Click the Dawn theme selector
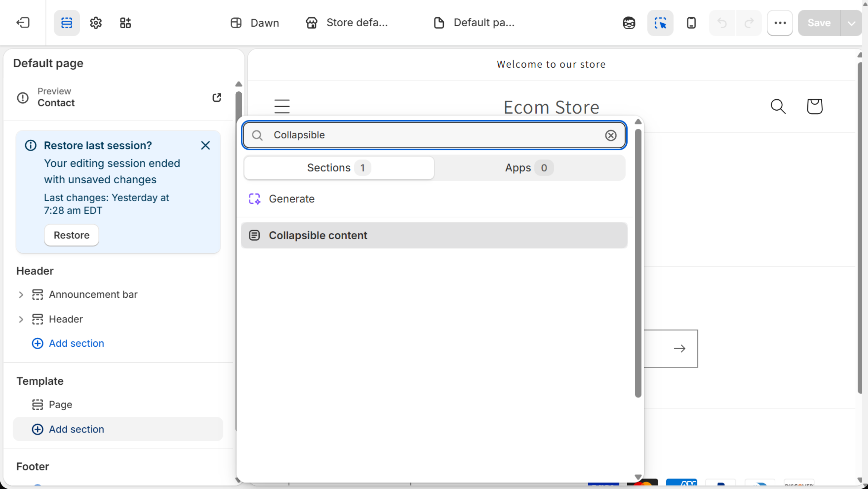This screenshot has height=489, width=868. [255, 23]
